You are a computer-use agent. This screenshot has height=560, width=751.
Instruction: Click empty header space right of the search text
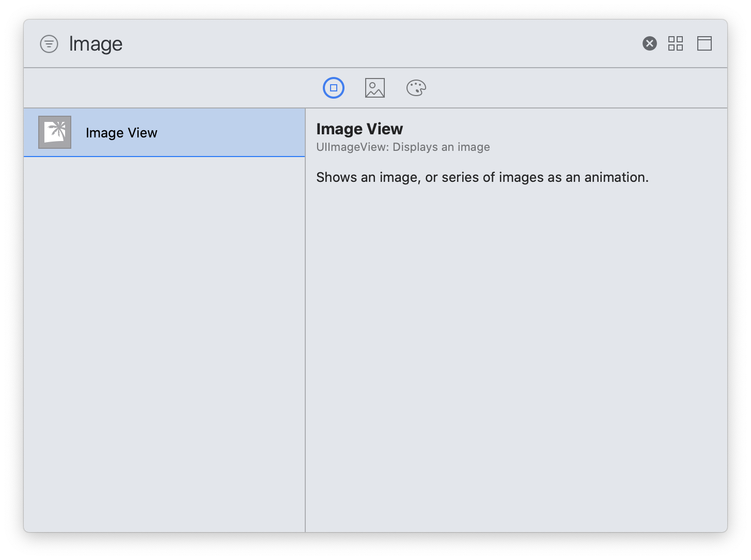382,44
